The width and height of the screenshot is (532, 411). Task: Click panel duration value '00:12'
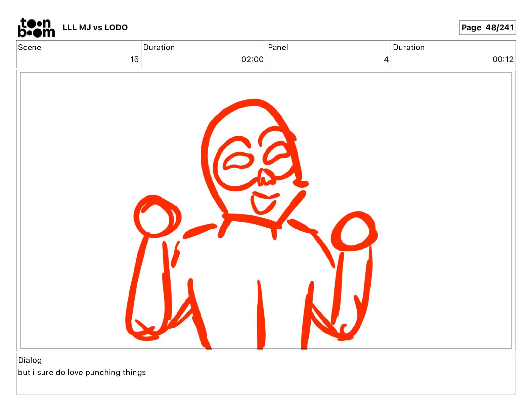pyautogui.click(x=503, y=59)
